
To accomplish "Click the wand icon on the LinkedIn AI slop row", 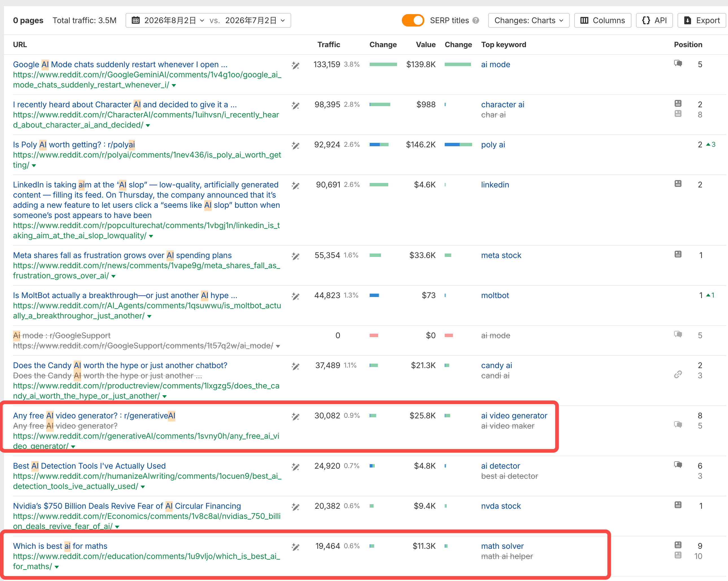I will (x=295, y=185).
